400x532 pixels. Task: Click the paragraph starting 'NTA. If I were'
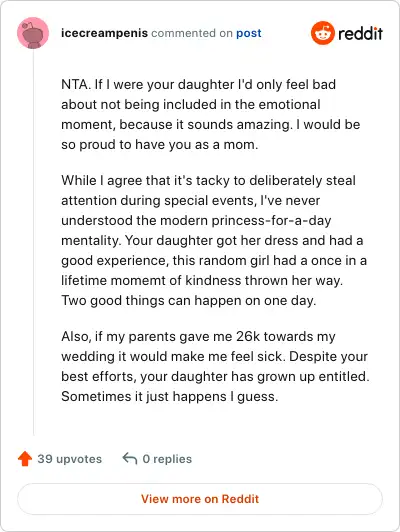click(210, 114)
